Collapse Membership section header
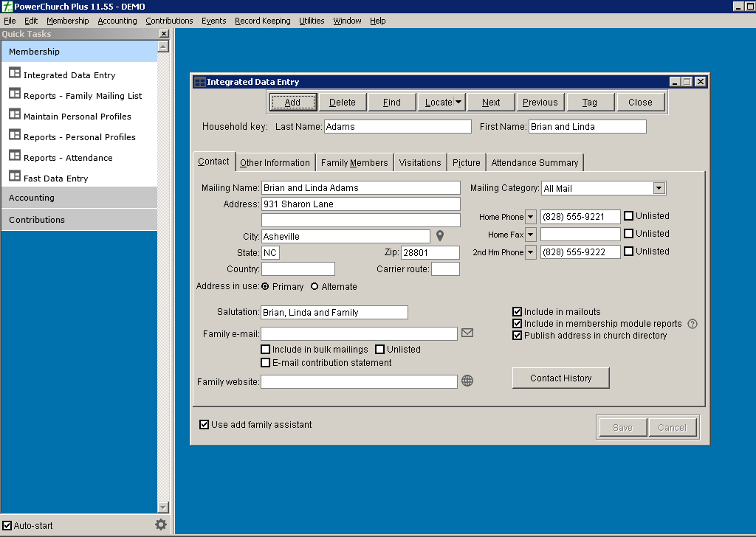 [79, 52]
